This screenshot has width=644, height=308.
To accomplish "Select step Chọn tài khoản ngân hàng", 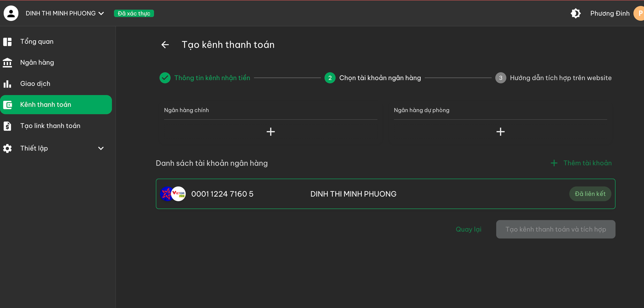I will click(x=380, y=78).
